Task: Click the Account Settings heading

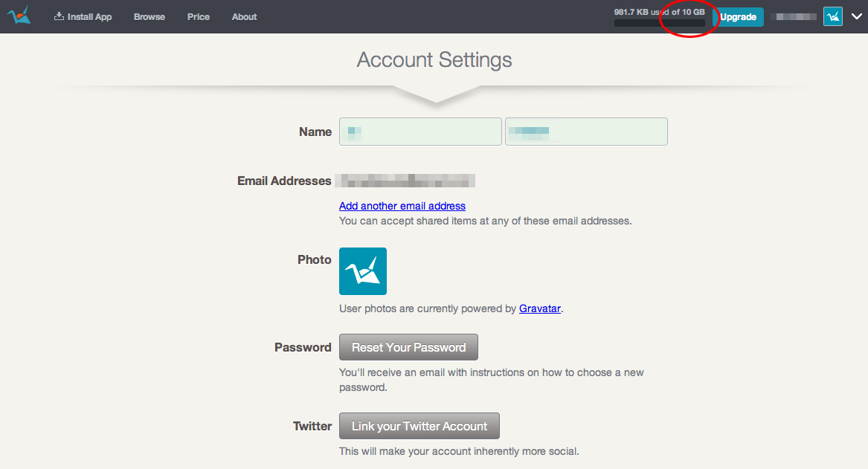Action: click(x=434, y=59)
